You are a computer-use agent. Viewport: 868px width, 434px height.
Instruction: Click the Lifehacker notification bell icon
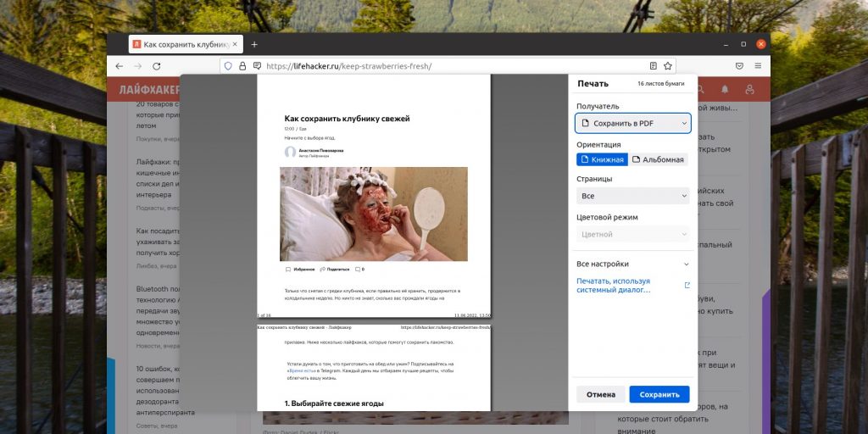point(725,89)
